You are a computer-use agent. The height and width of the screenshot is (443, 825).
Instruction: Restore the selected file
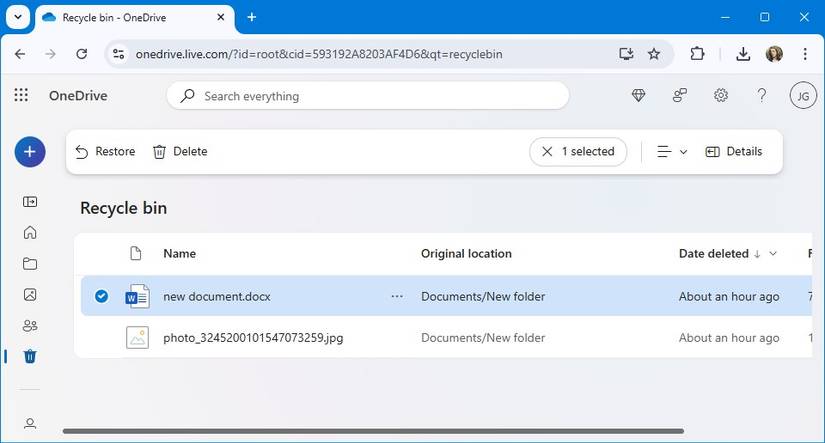[x=105, y=152]
